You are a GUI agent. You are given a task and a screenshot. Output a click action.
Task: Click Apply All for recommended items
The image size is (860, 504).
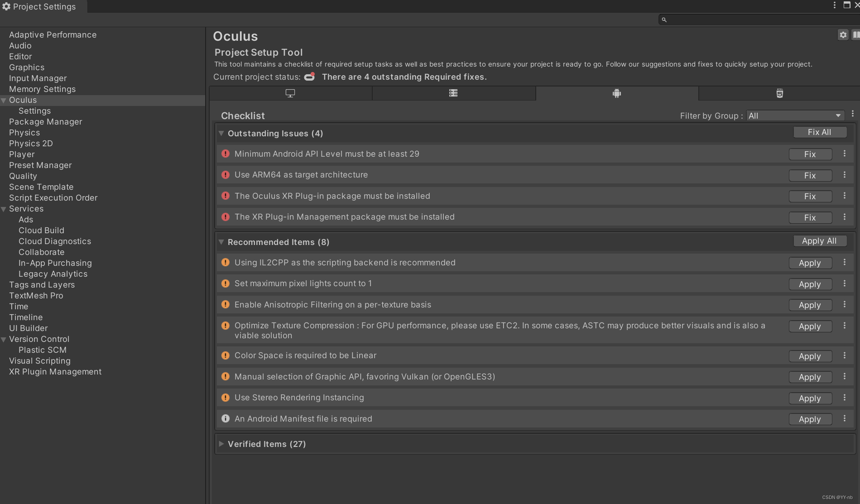820,241
